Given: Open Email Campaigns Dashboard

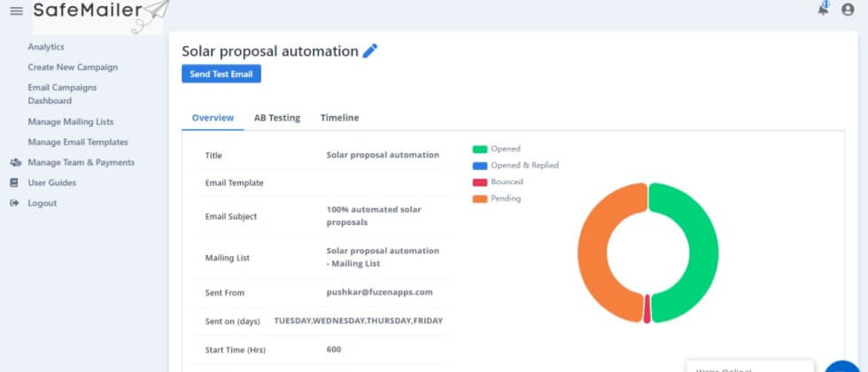Looking at the screenshot, I should 62,94.
